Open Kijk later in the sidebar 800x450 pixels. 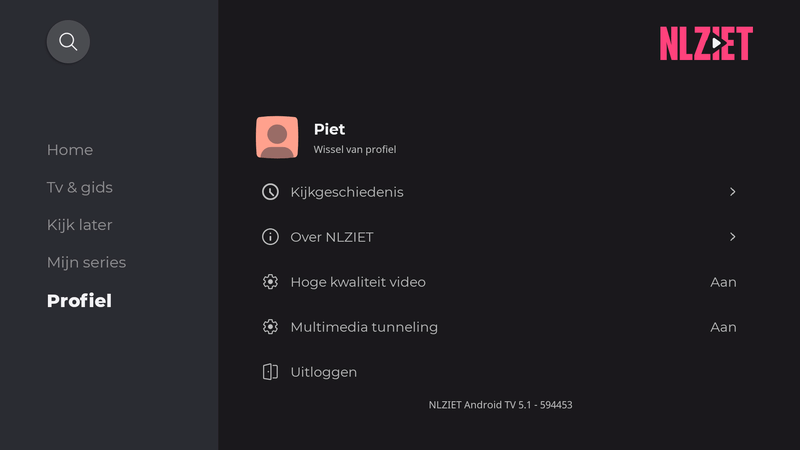[80, 225]
